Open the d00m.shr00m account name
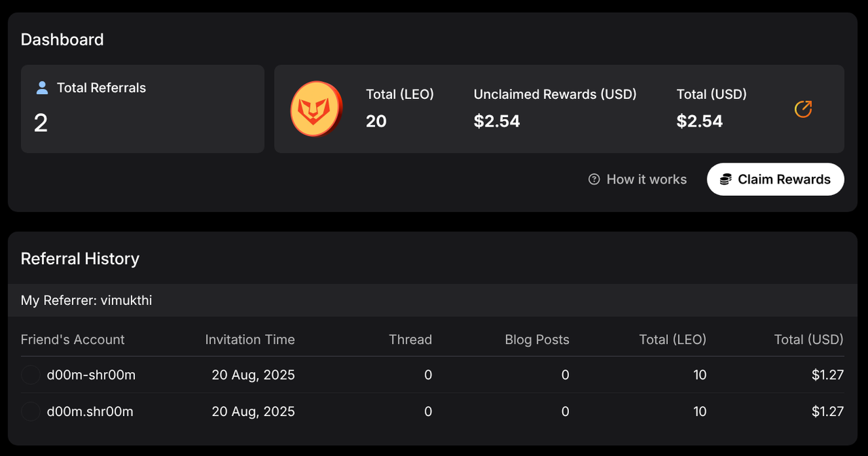This screenshot has width=868, height=456. click(90, 411)
